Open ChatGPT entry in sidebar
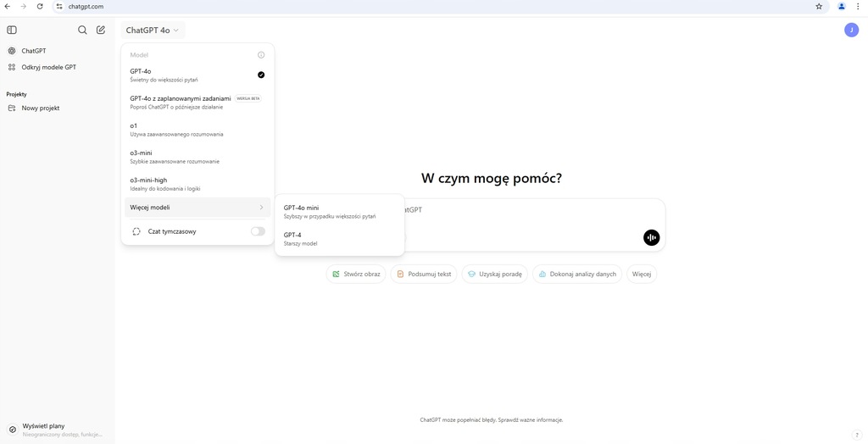Viewport: 868px width, 444px height. (x=58, y=51)
